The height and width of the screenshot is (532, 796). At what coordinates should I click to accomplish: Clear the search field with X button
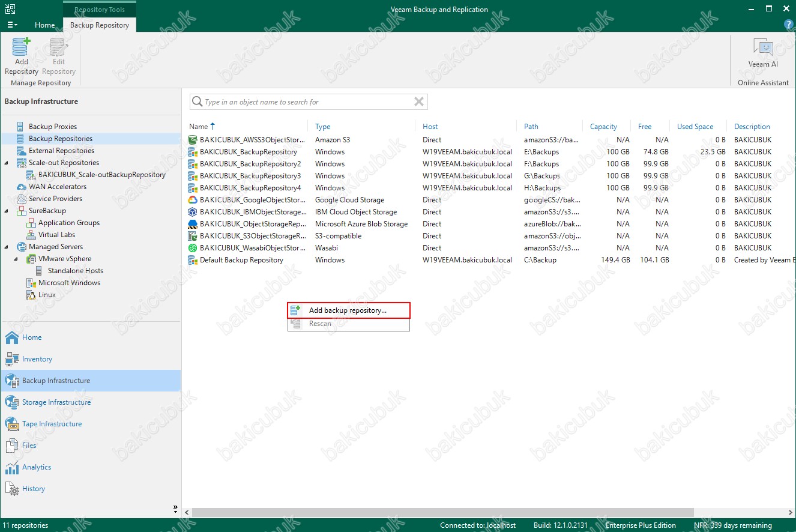click(419, 102)
